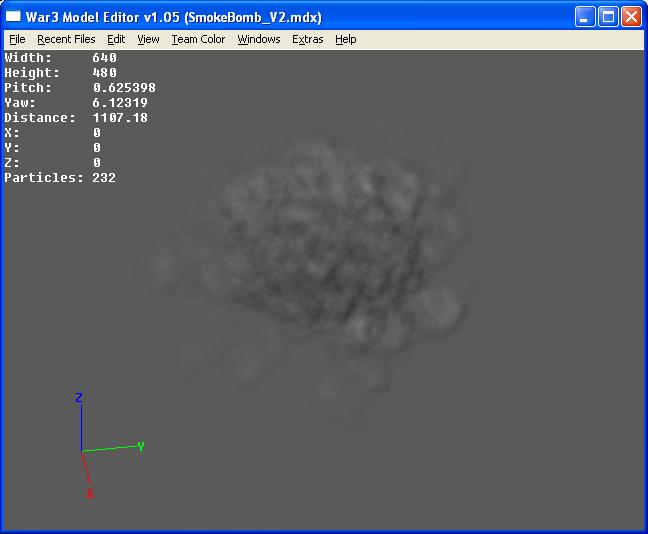Click the War3 Model Editor title bar icon
648x534 pixels.
[13, 17]
